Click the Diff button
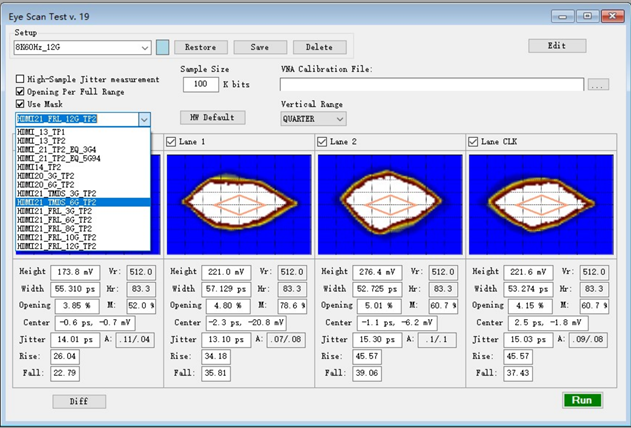This screenshot has height=428, width=631. pyautogui.click(x=79, y=401)
